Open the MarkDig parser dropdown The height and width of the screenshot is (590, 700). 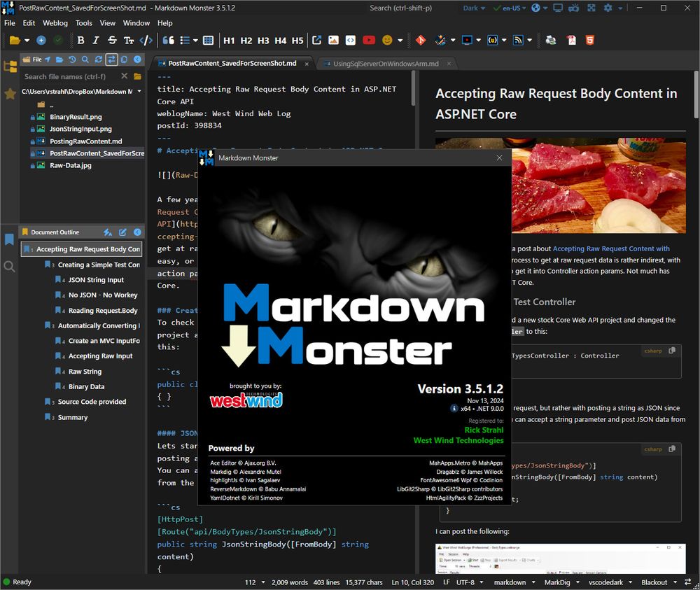coord(561,582)
